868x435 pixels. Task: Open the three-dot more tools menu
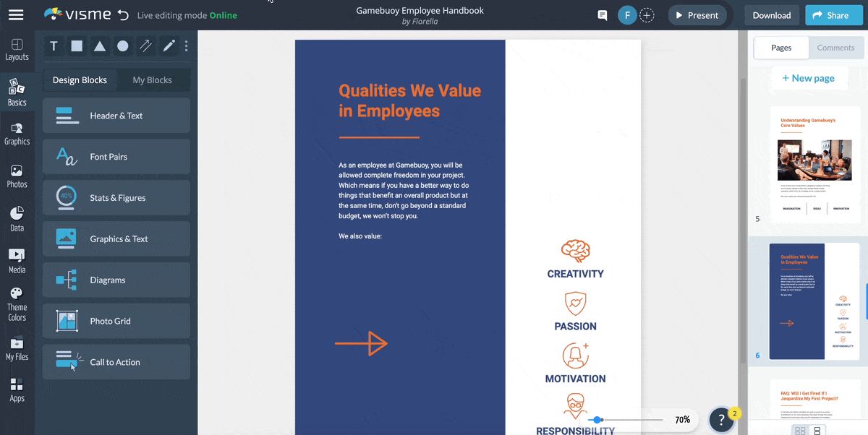(x=186, y=46)
